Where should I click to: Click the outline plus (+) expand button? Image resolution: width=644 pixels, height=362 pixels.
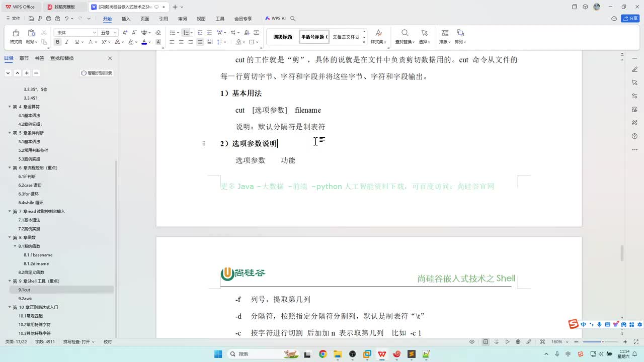27,73
